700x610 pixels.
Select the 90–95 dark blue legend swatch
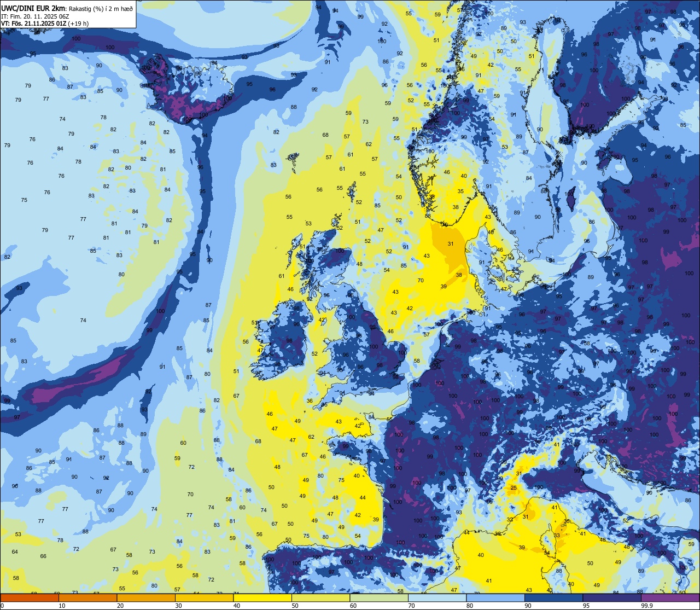553,597
